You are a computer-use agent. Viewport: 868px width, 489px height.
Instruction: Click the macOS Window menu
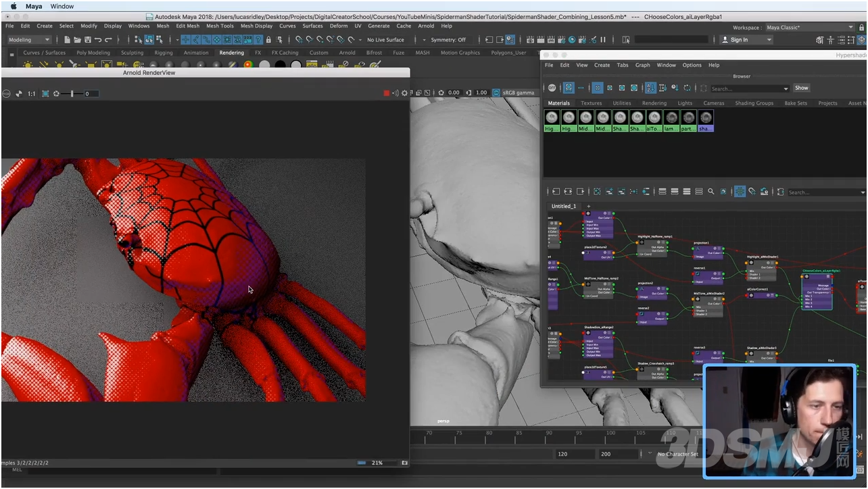(x=62, y=6)
